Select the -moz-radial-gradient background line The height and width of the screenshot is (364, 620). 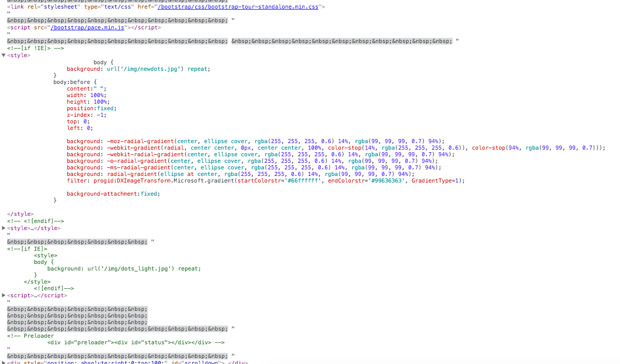255,141
